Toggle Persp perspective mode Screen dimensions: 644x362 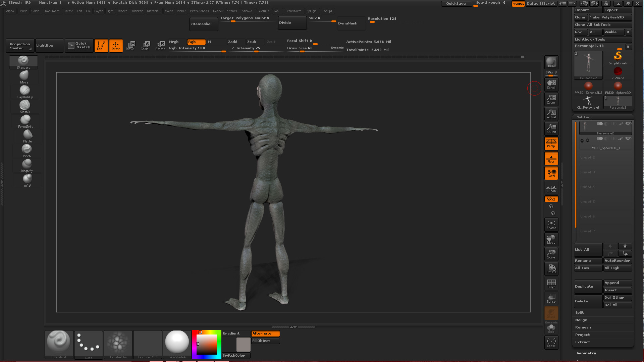pos(551,143)
